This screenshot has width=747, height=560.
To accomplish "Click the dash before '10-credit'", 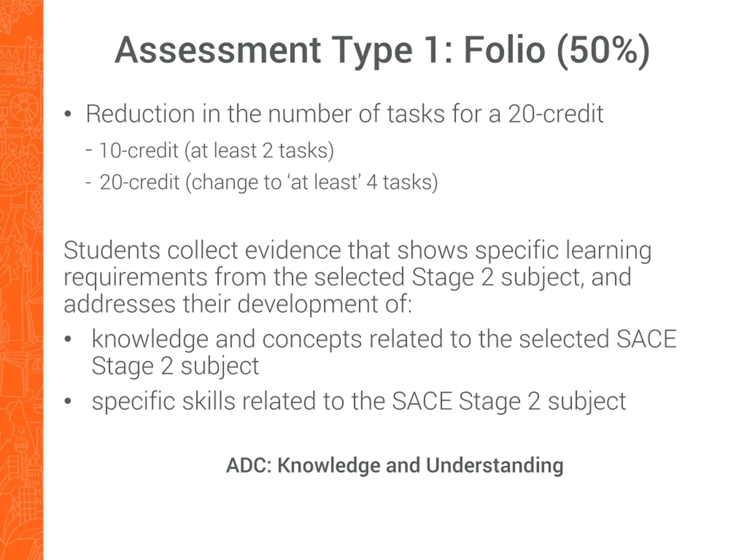I will [89, 150].
